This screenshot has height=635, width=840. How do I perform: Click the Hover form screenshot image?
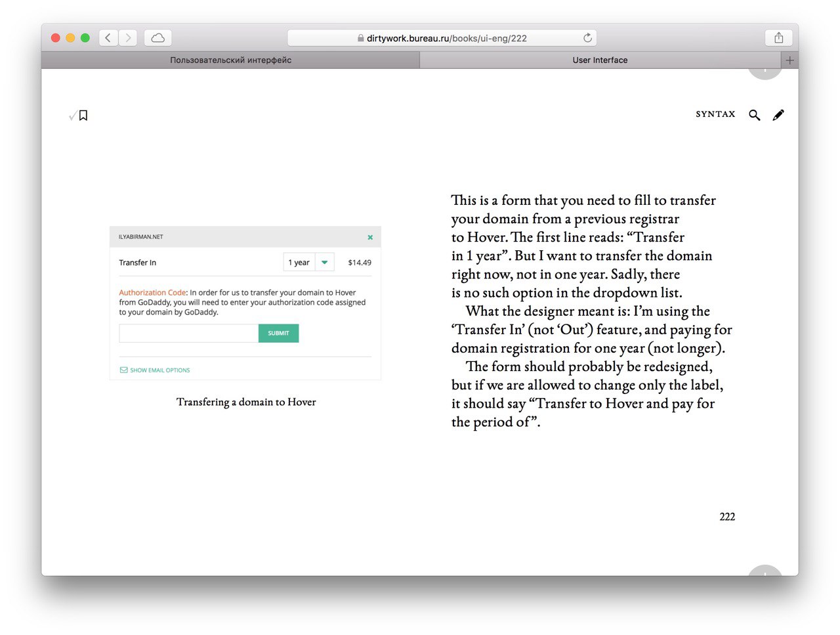[245, 303]
